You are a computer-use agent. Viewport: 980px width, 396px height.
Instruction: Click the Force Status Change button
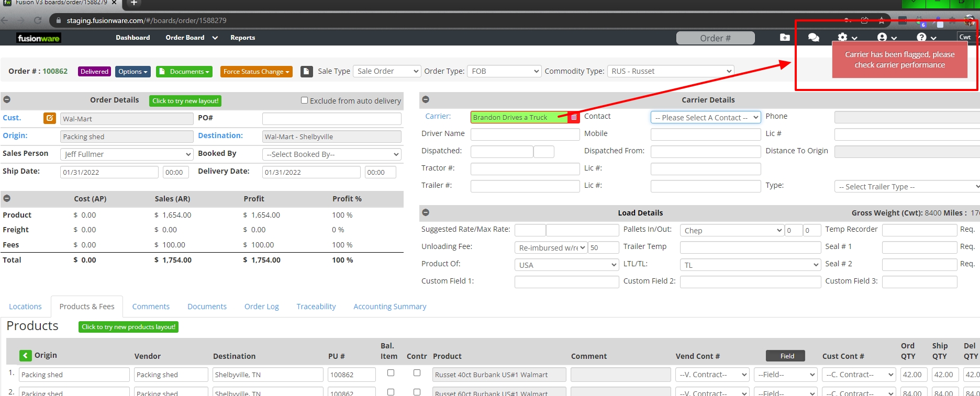click(x=256, y=72)
